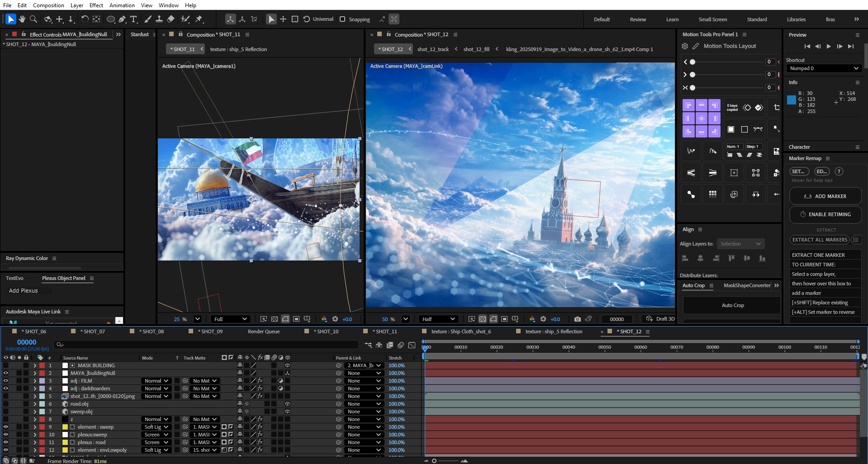Open the Full resolution dropdown

231,319
